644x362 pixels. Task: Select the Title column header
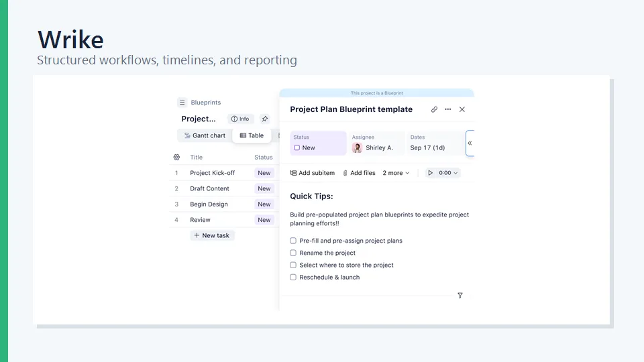(x=197, y=157)
